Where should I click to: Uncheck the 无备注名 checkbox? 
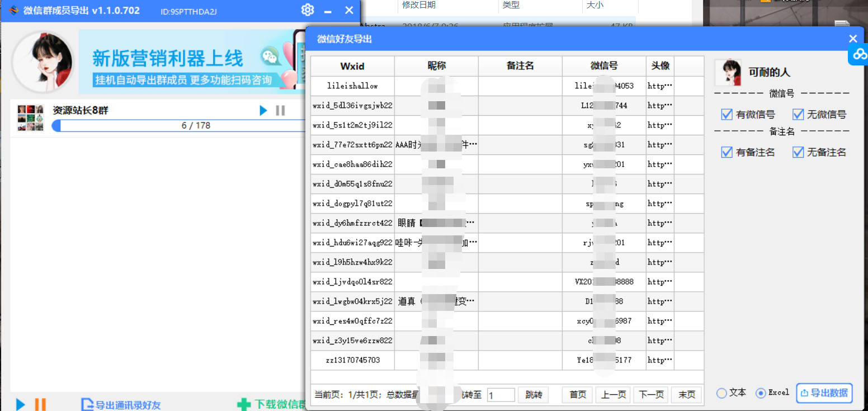point(798,152)
